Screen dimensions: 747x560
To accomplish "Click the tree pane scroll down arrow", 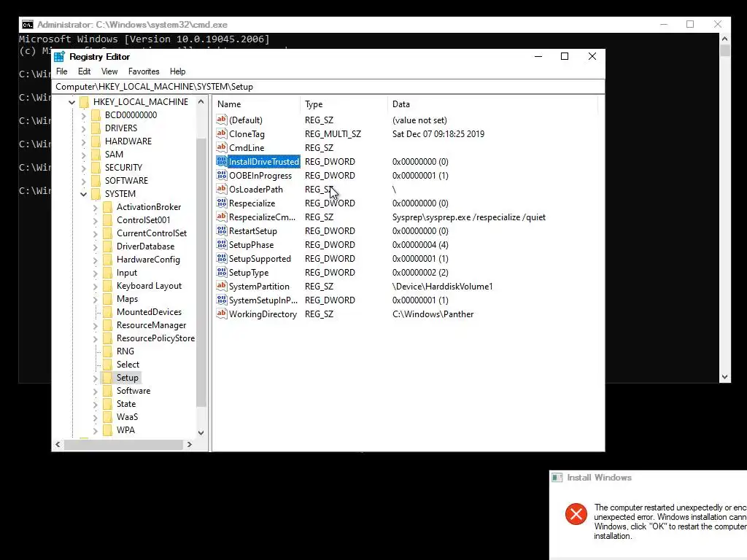I will [x=201, y=432].
